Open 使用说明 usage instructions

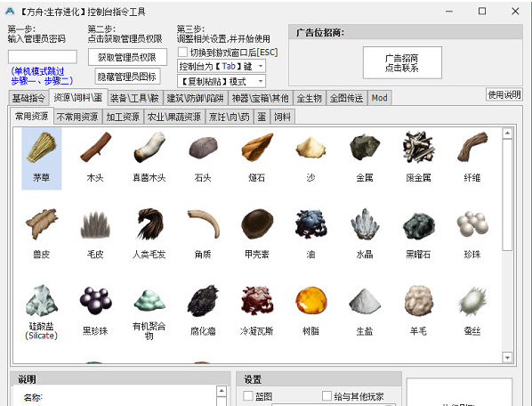pyautogui.click(x=504, y=94)
